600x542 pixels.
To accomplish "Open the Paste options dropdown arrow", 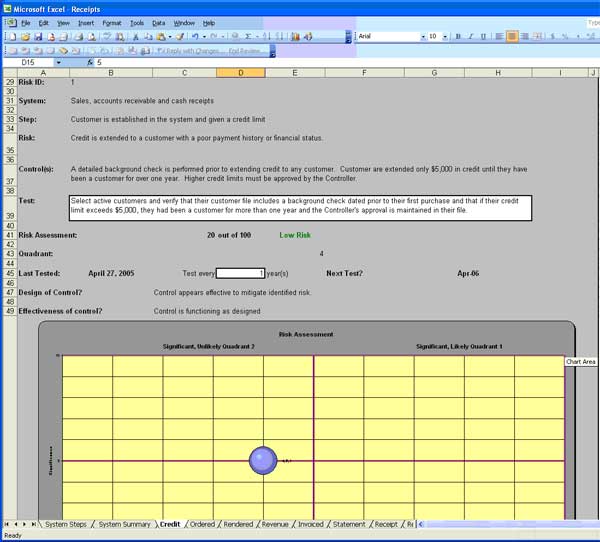I will tap(170, 37).
